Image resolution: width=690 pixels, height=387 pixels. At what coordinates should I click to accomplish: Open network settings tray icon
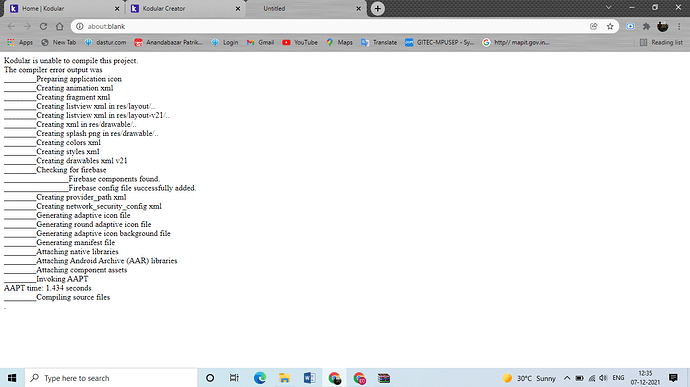coord(592,378)
